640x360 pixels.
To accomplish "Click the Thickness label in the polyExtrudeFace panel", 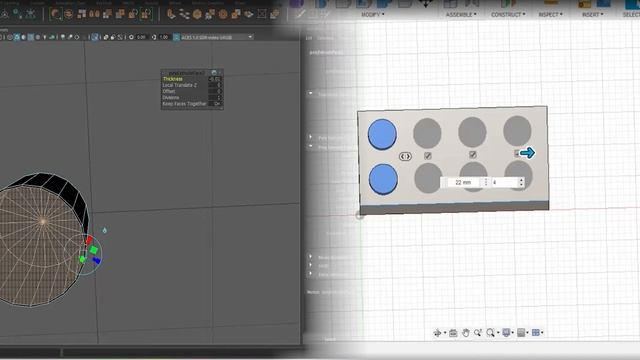I will tap(173, 79).
